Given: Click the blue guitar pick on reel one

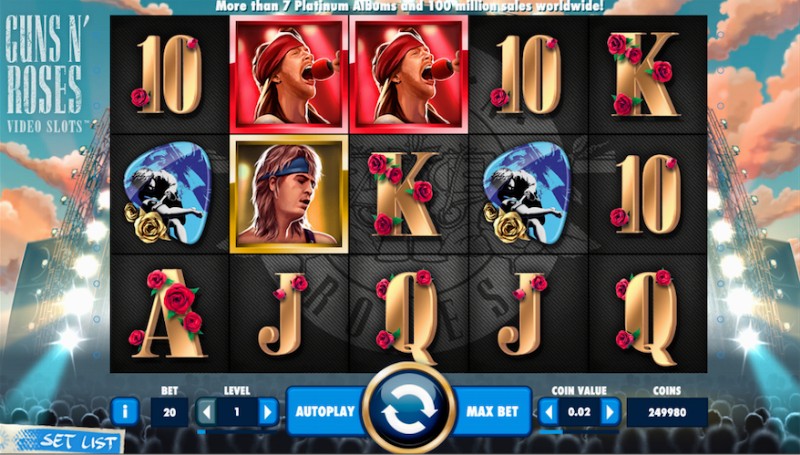Looking at the screenshot, I should click(168, 193).
